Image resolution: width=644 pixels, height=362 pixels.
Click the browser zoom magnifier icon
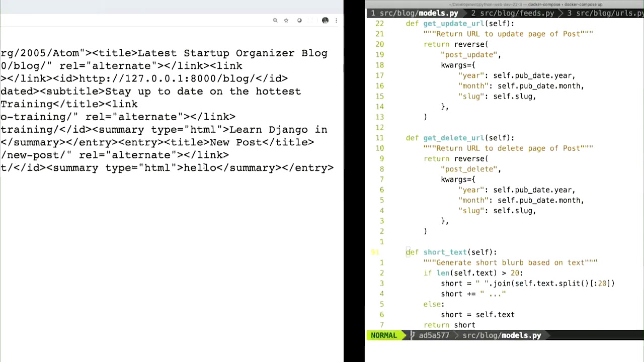click(x=275, y=21)
